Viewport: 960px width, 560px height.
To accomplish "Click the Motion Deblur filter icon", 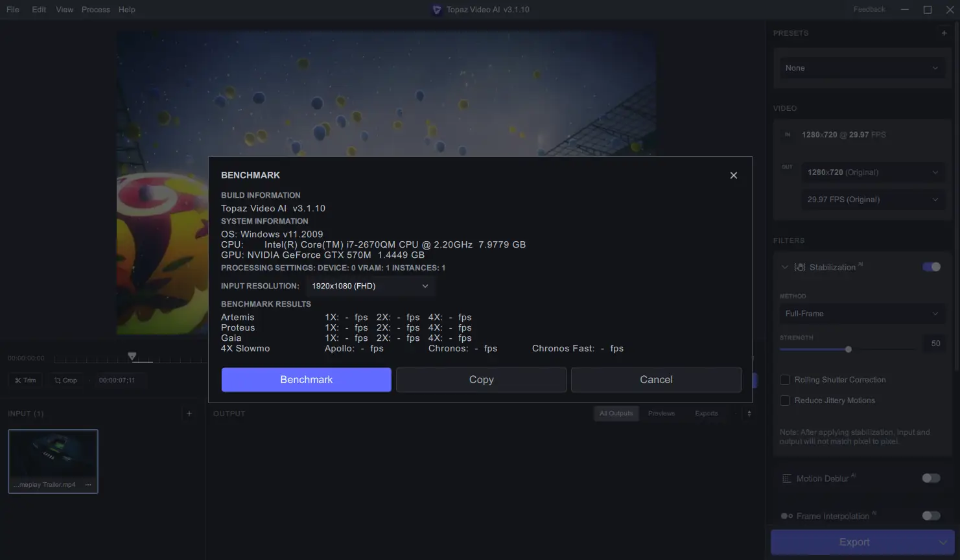I will tap(786, 478).
